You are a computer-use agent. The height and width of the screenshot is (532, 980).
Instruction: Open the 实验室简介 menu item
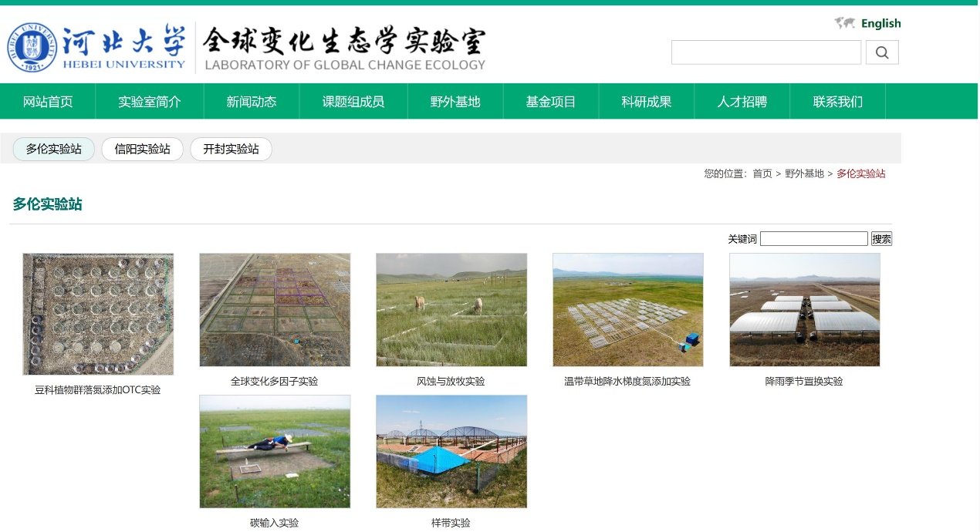tap(150, 102)
